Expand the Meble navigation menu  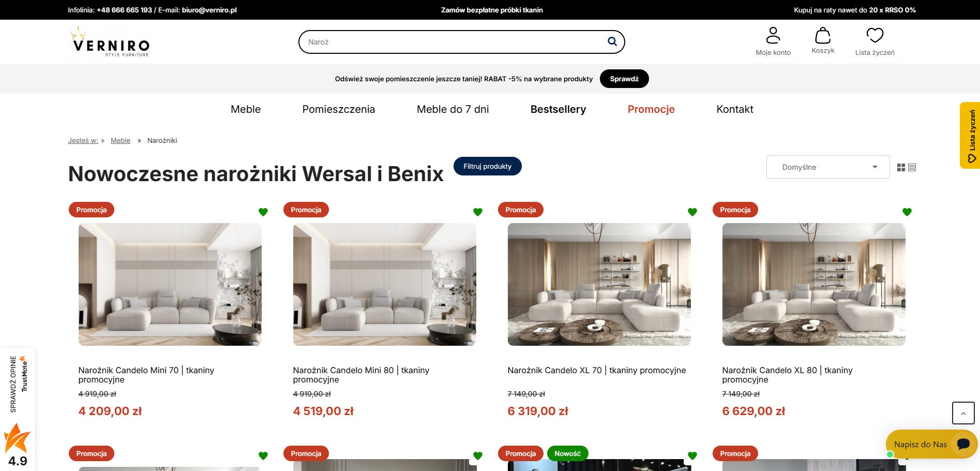tap(246, 109)
